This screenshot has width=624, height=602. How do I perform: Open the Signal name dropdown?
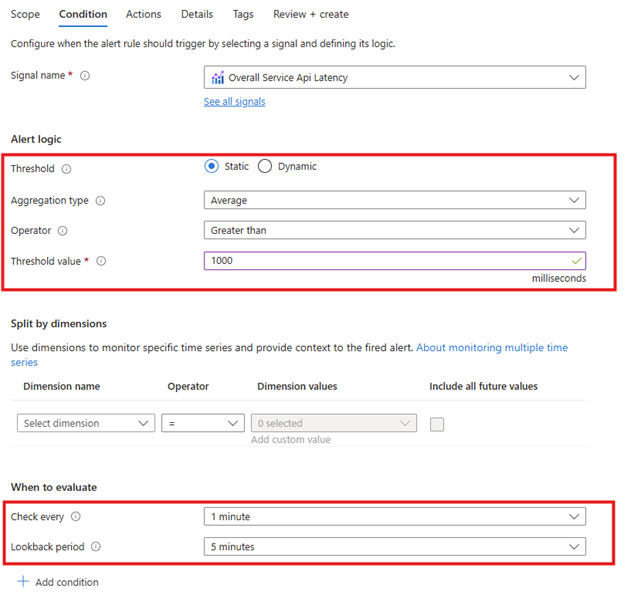pos(394,78)
